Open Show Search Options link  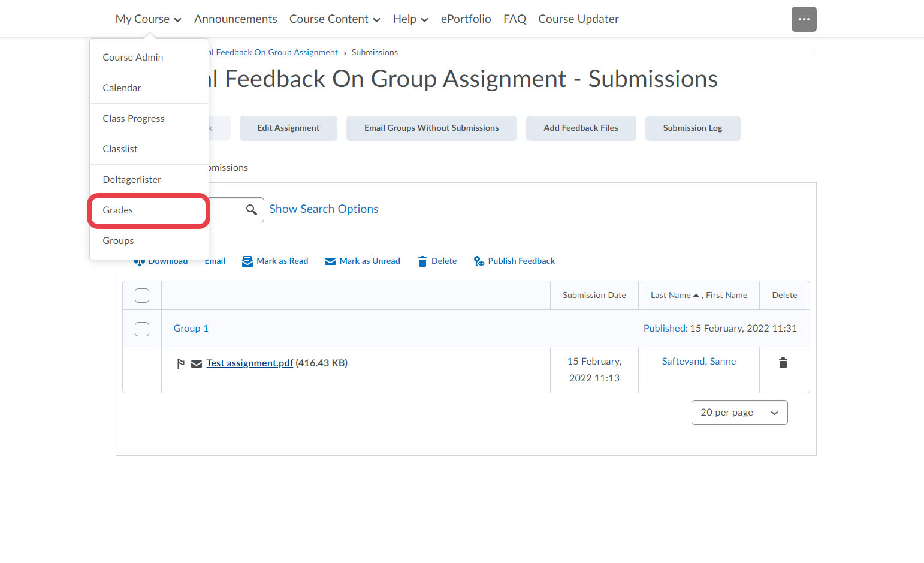point(324,209)
